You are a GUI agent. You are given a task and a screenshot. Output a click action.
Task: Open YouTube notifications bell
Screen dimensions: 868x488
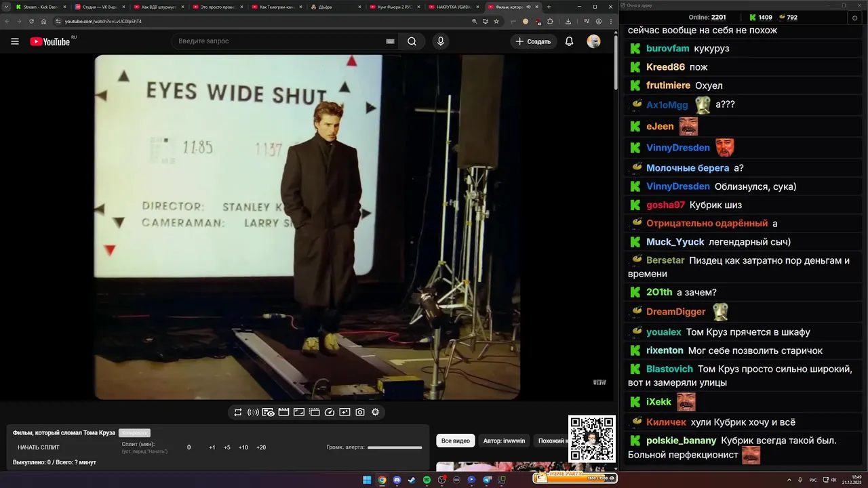pyautogui.click(x=570, y=41)
